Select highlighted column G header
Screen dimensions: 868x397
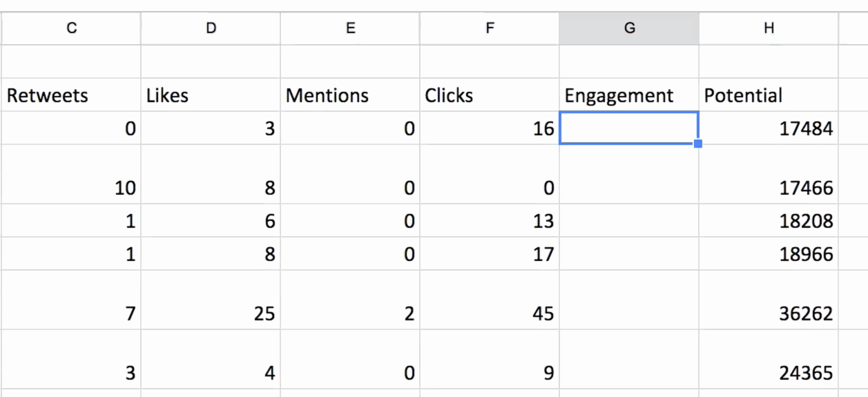click(628, 28)
